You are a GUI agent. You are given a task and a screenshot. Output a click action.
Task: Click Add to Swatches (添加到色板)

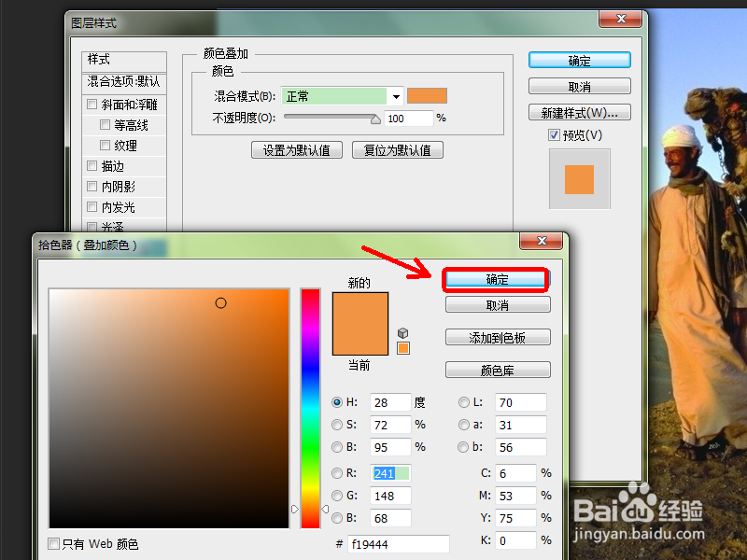[498, 337]
